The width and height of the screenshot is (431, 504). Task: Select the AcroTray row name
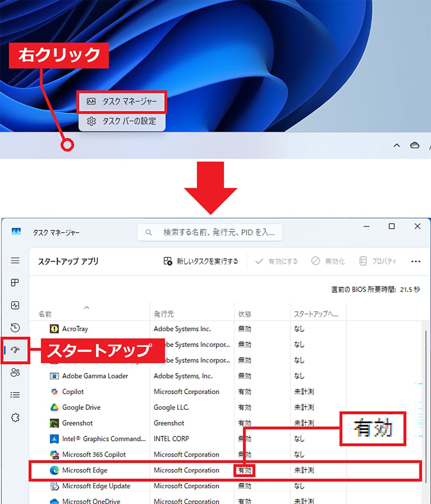(x=75, y=329)
